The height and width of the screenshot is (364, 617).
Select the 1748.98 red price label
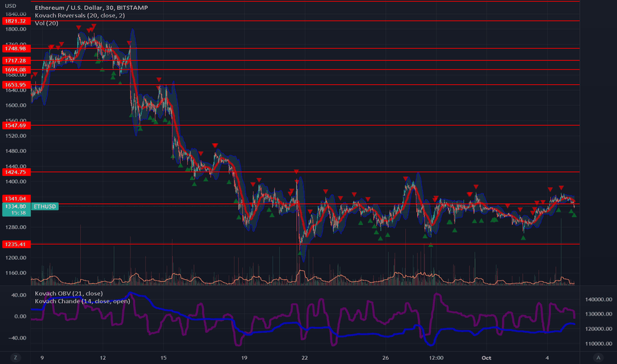[x=16, y=48]
